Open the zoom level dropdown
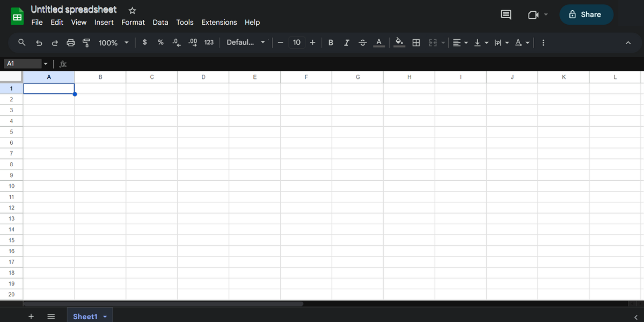This screenshot has height=322, width=644. 113,42
